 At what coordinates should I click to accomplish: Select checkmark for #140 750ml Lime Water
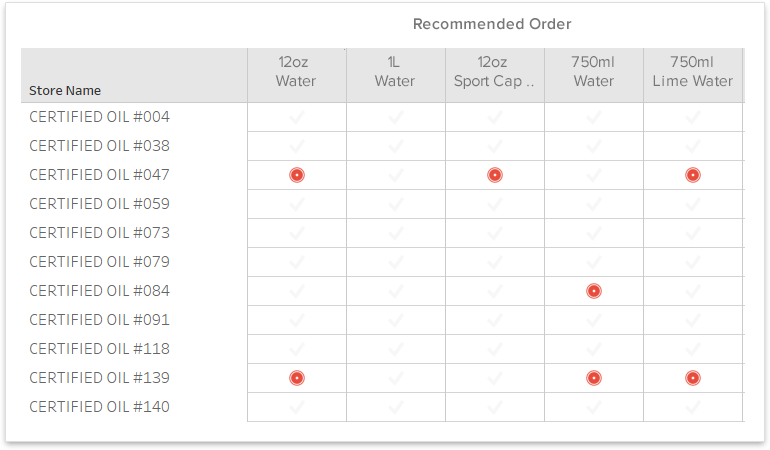click(x=692, y=407)
